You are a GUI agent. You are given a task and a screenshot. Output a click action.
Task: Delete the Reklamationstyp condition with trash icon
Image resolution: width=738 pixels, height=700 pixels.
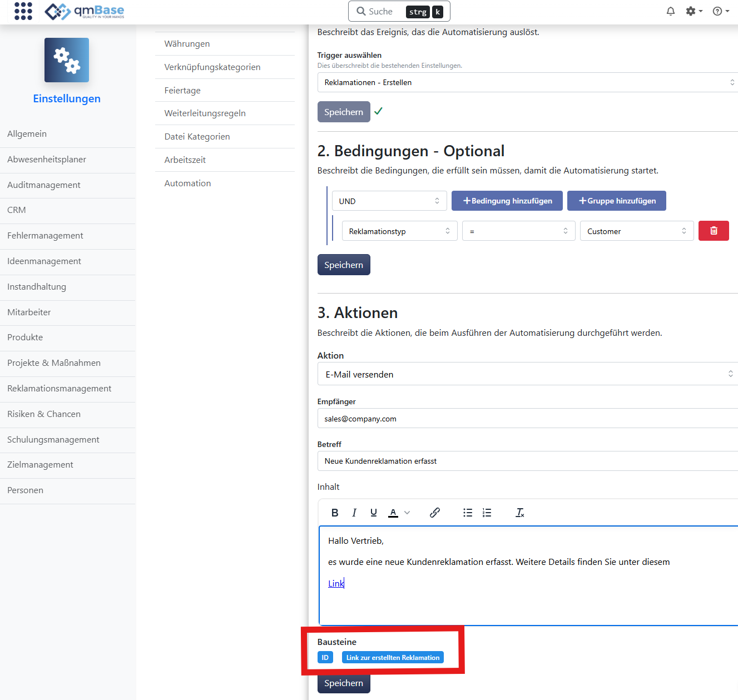(x=714, y=231)
